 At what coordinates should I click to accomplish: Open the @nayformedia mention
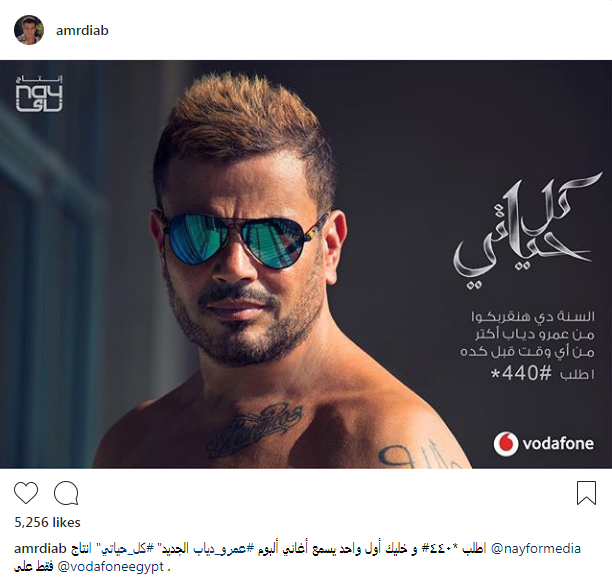[536, 549]
